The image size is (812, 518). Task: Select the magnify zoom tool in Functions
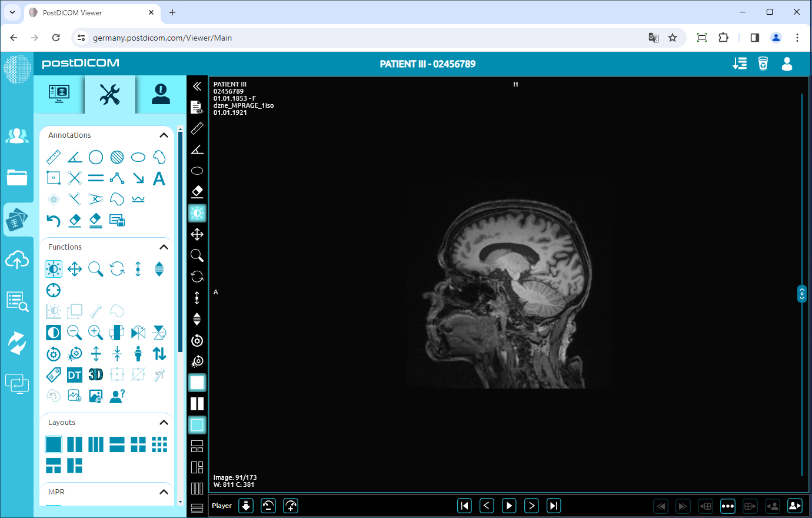pyautogui.click(x=95, y=268)
